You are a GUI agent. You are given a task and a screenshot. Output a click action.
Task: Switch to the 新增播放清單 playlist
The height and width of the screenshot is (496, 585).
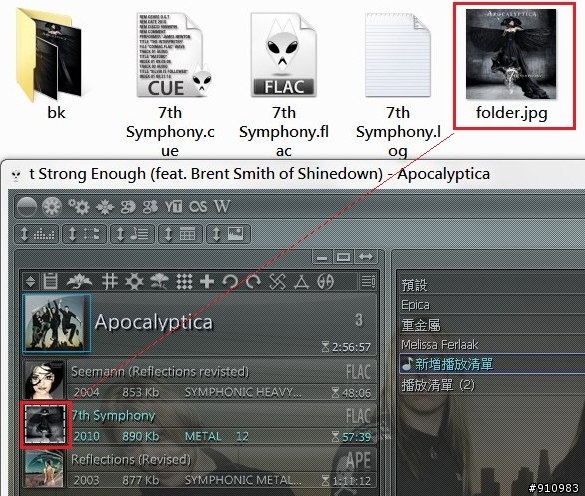[x=492, y=364]
